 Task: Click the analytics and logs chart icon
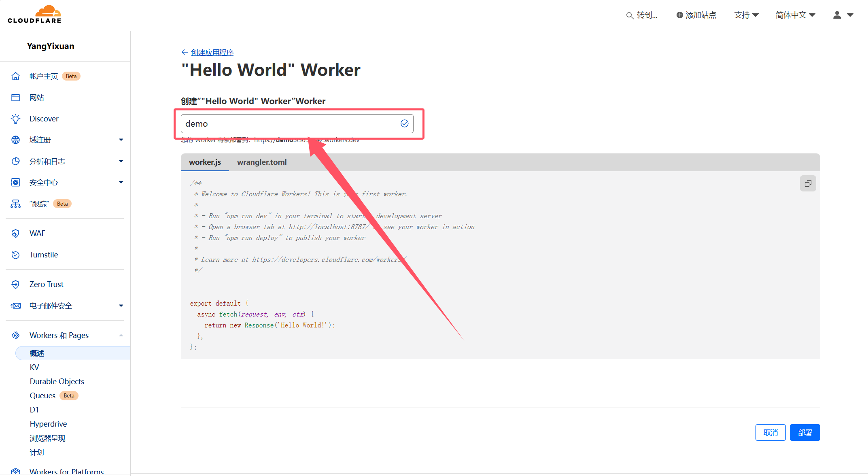click(x=15, y=161)
